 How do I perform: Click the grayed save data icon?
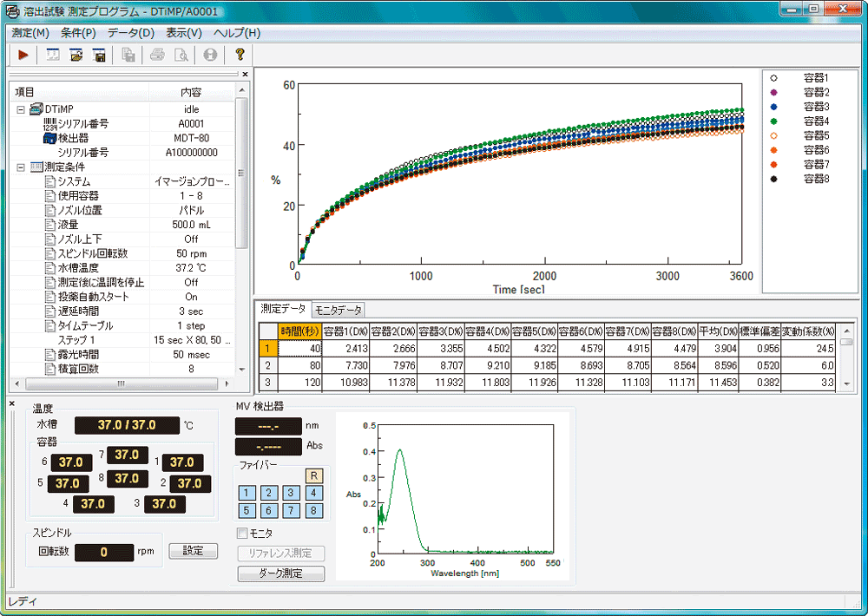[128, 55]
